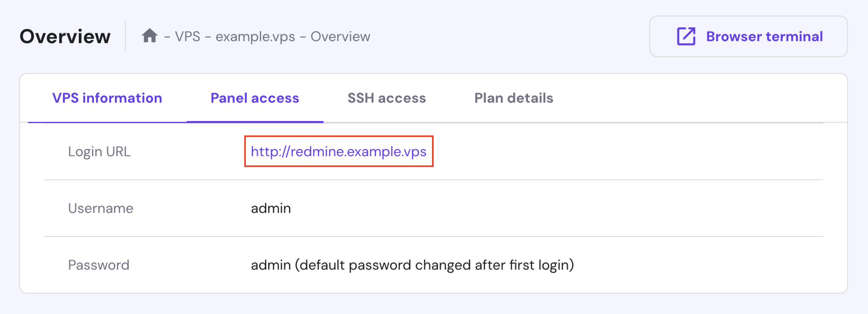The width and height of the screenshot is (868, 314).
Task: Click the default password changed note text
Action: pos(434,265)
